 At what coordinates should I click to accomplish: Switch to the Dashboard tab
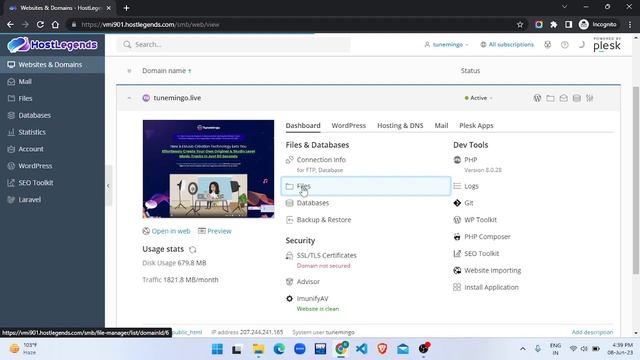point(303,126)
